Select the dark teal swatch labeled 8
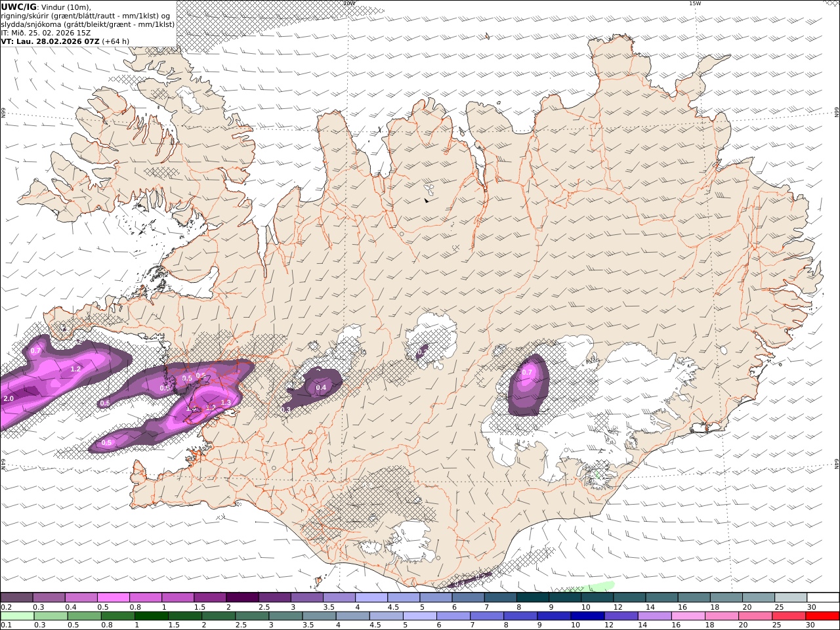Screen dimensions: 840x630 pos(532,598)
